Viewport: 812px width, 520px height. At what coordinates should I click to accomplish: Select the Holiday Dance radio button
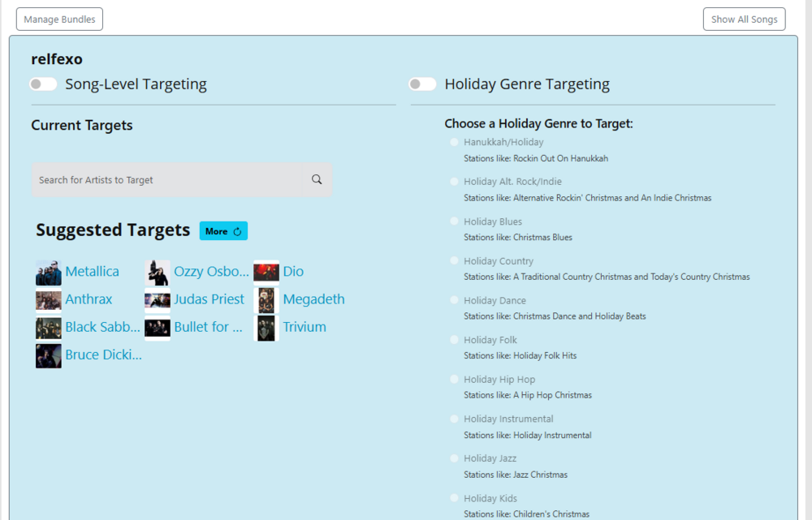[454, 299]
